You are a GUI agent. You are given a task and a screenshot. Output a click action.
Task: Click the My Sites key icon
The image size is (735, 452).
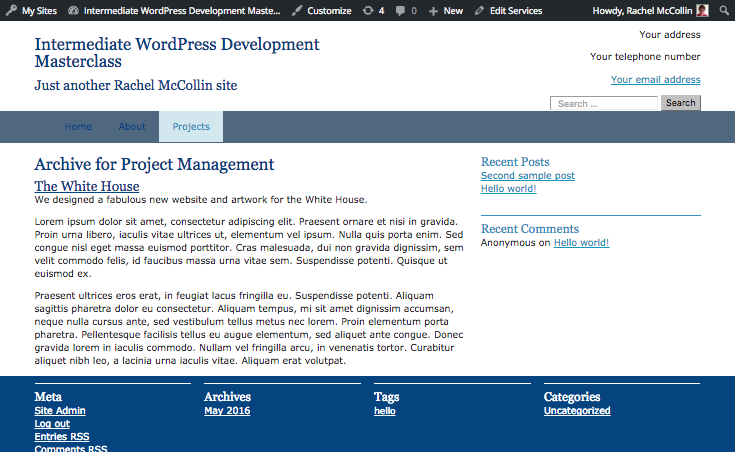[x=11, y=10]
